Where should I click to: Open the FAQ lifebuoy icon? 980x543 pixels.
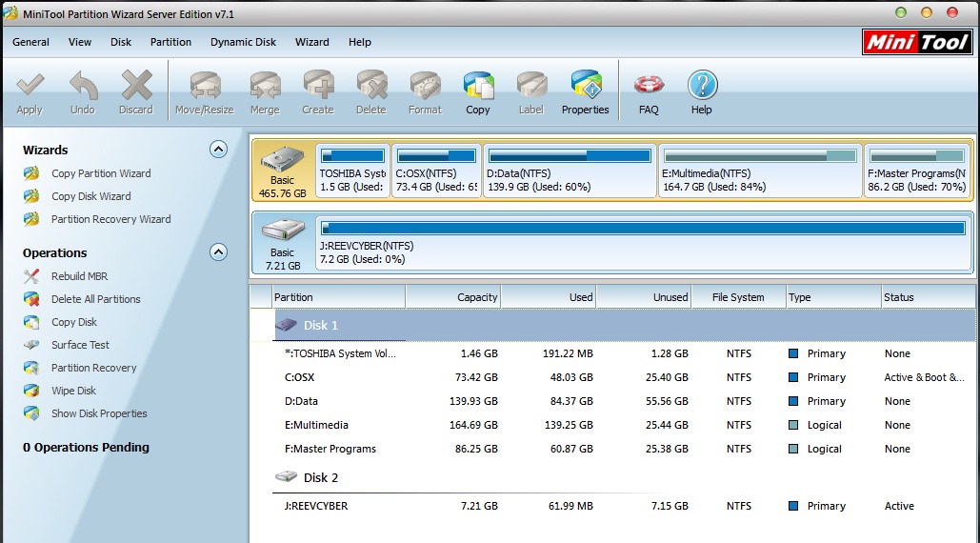click(649, 86)
